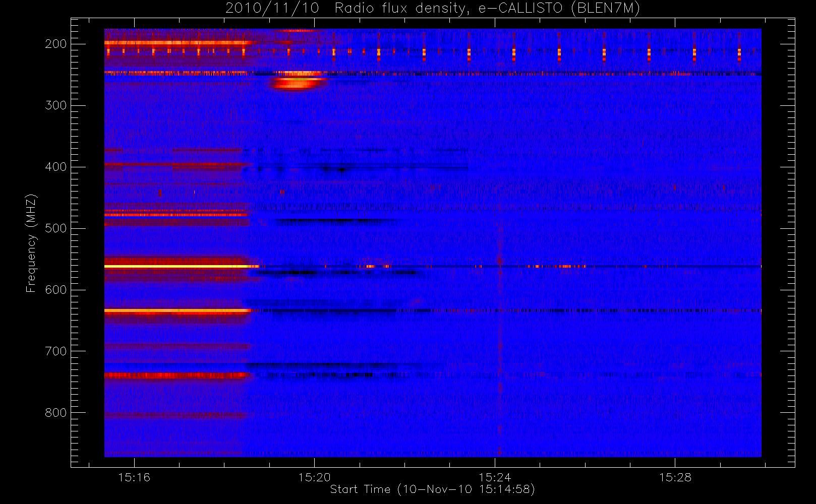This screenshot has height=504, width=816.
Task: Click the 300 MHz frequency tick label
Action: (56, 105)
